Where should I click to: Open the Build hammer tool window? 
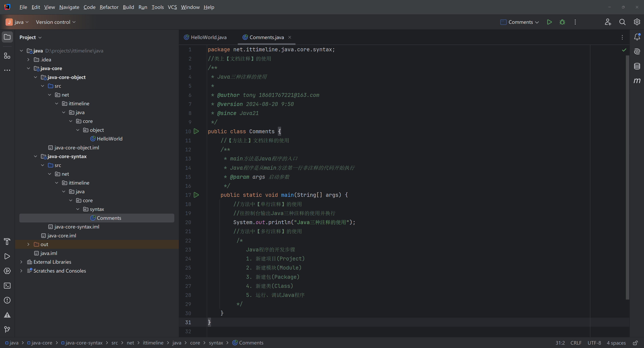pos(7,242)
